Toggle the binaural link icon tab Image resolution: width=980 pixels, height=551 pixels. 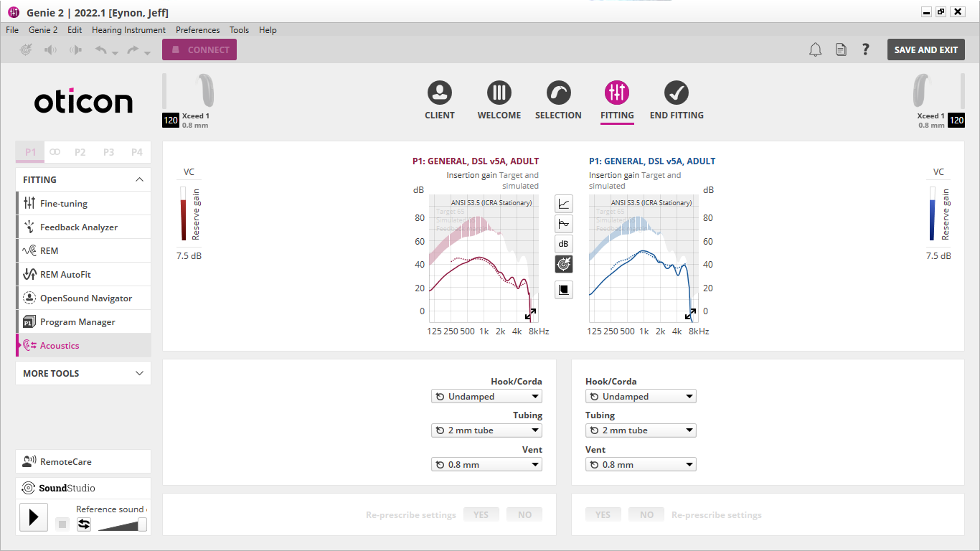[x=55, y=152]
